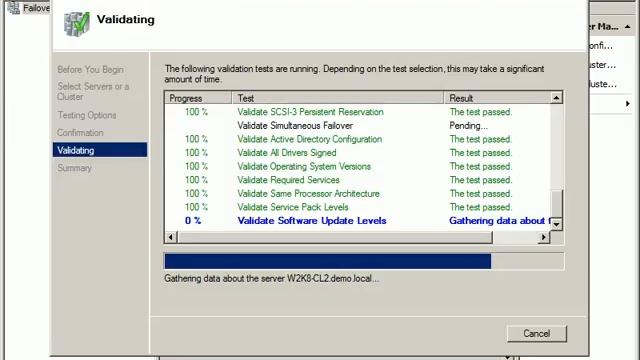The height and width of the screenshot is (360, 640).
Task: Click the Validating wizard header icon
Action: point(77,24)
